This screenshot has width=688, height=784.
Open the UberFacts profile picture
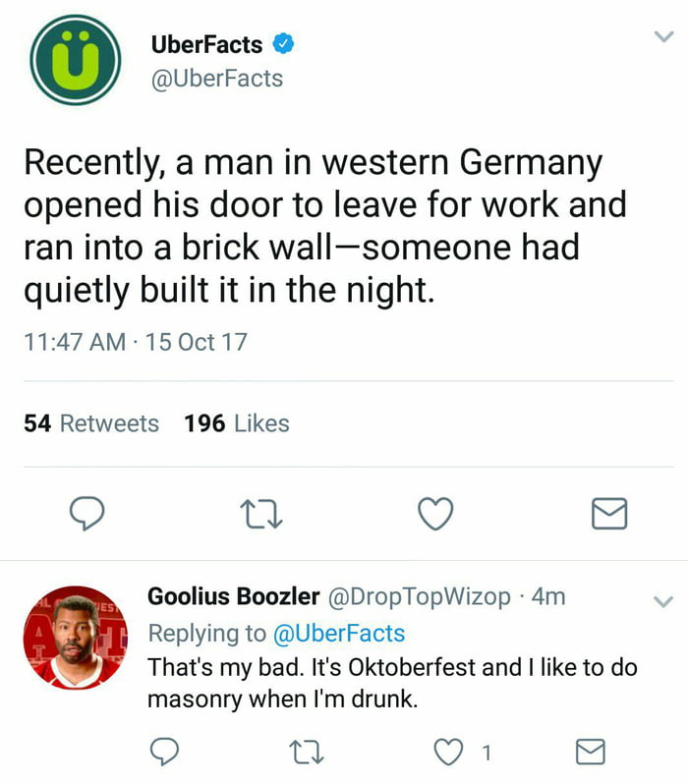click(x=75, y=60)
